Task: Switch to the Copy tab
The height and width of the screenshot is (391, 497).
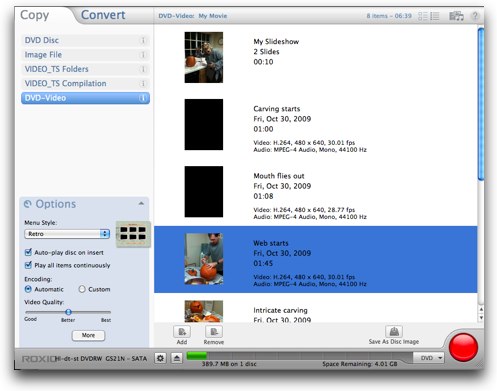Action: [35, 15]
